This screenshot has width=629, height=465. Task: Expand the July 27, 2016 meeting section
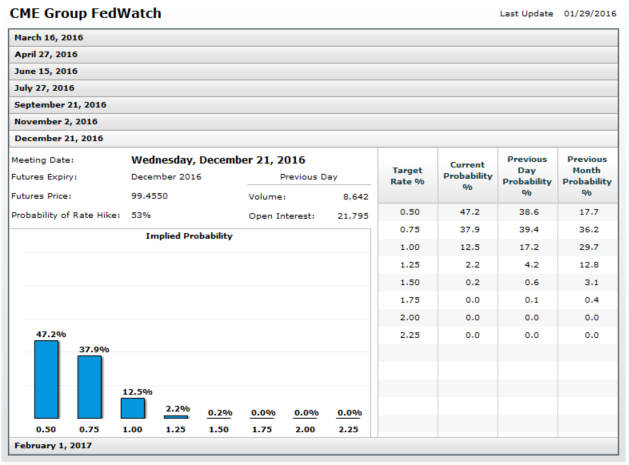[x=313, y=88]
